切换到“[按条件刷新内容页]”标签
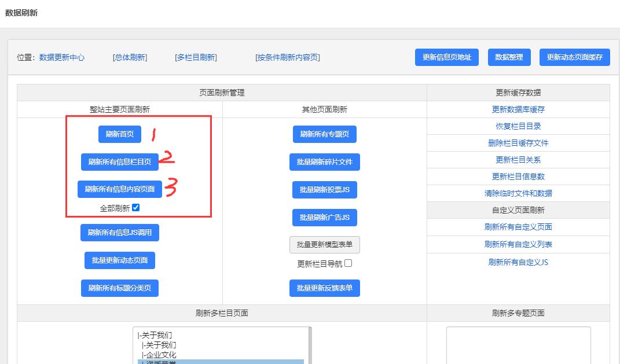The width and height of the screenshot is (620, 364). (x=288, y=57)
